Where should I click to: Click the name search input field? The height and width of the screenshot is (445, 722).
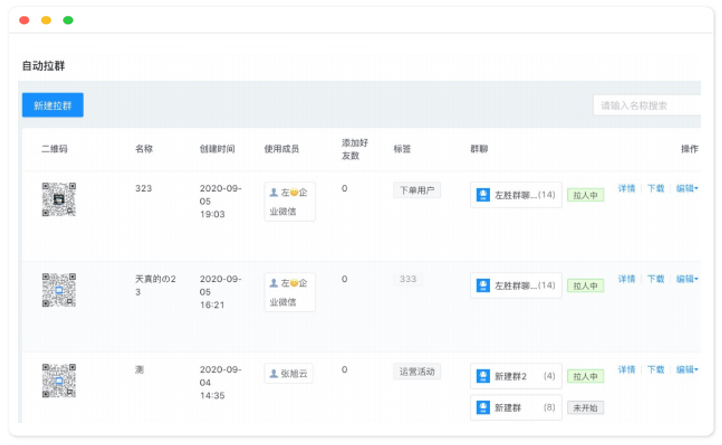[645, 105]
